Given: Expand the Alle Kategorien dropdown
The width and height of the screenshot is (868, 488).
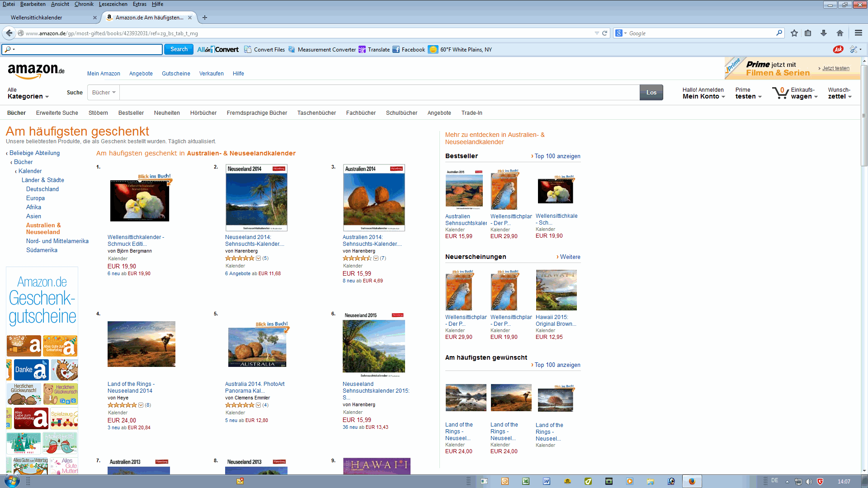Looking at the screenshot, I should (28, 93).
